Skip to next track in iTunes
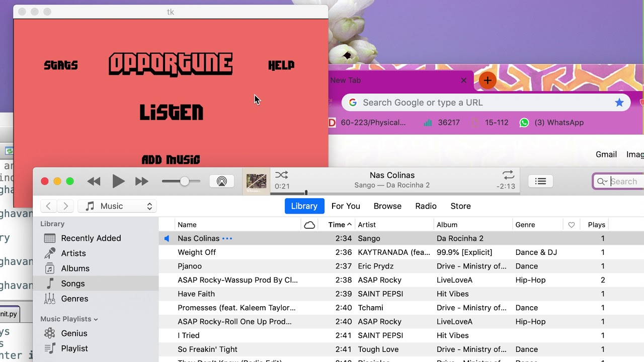This screenshot has width=644, height=362. tap(142, 182)
